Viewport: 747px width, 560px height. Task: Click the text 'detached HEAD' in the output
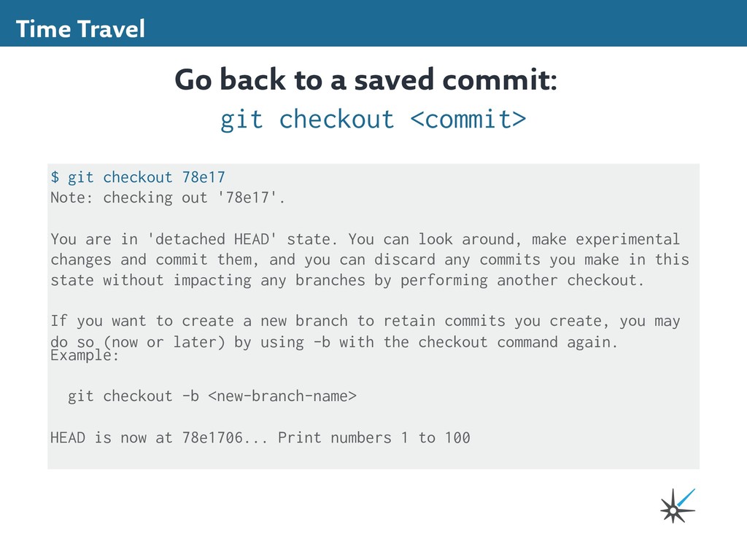coord(212,238)
